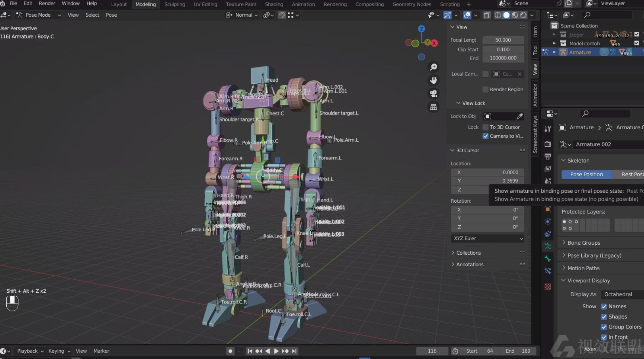
Task: Select rendered viewport shading
Action: (x=523, y=15)
